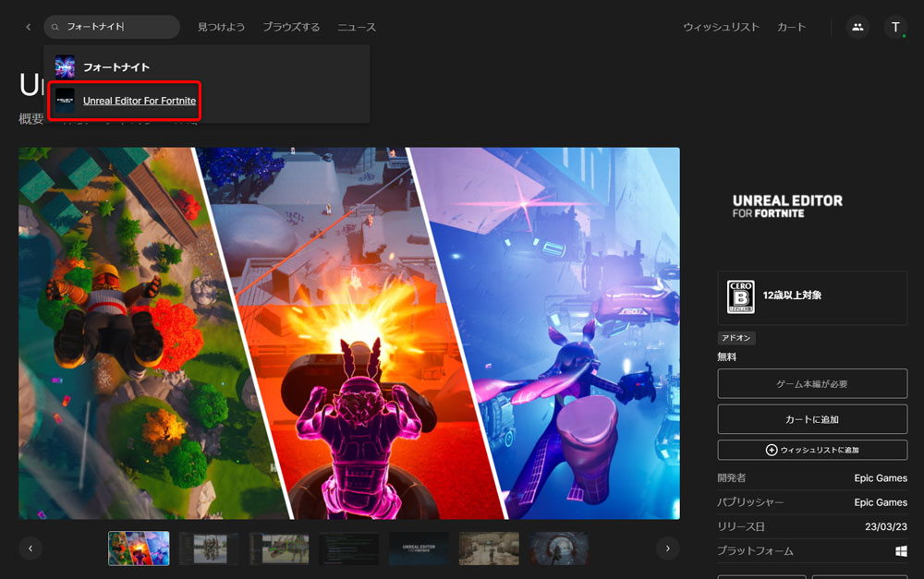Show previous screenshots with the left carousel arrow
Viewport: 924px width, 579px height.
tap(30, 549)
